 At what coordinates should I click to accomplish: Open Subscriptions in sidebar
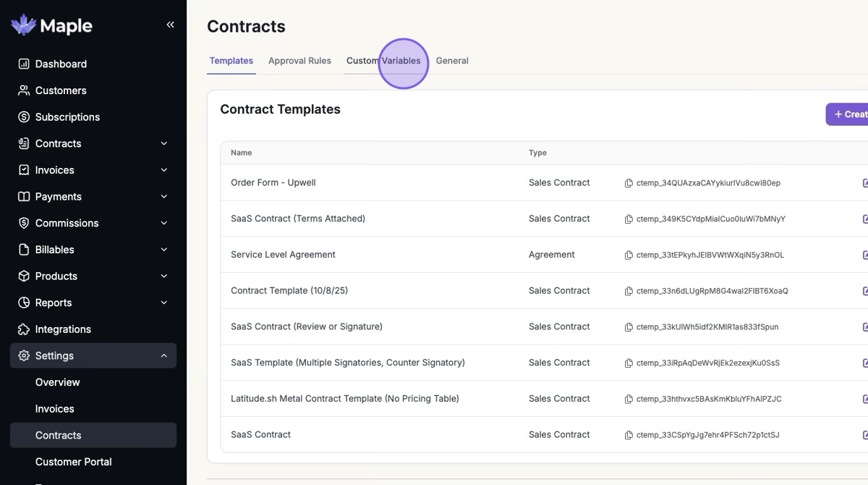pos(67,117)
